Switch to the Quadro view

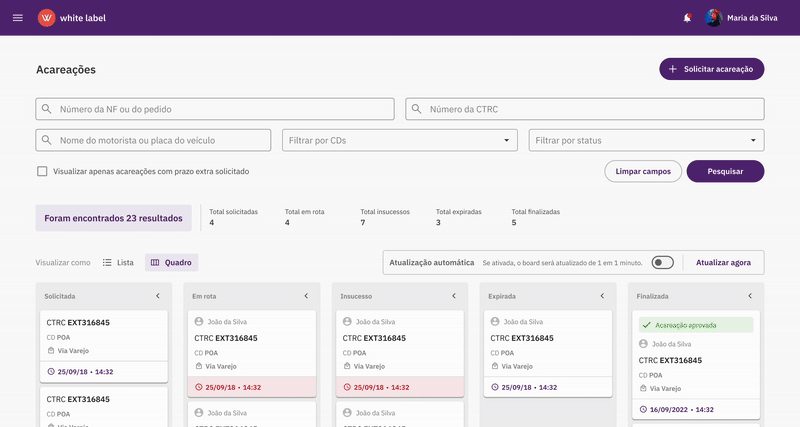pos(172,262)
